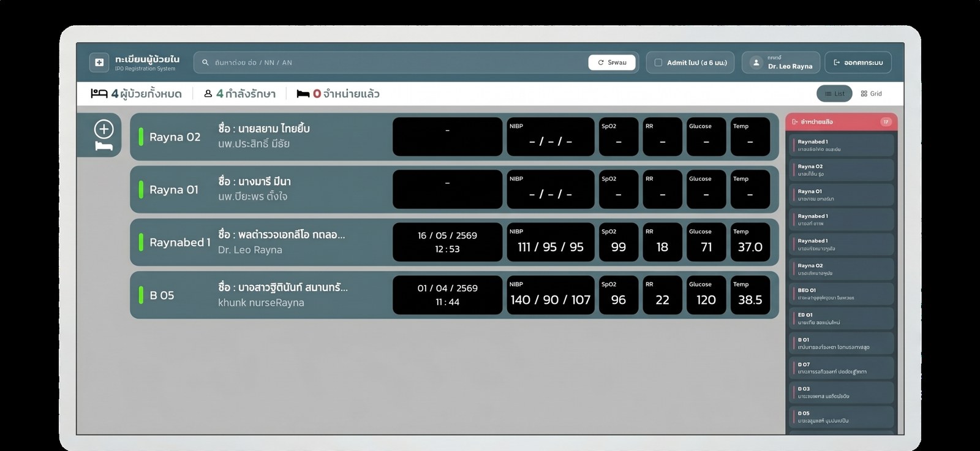Click the empty Temp cell for Rayna 01

click(750, 189)
